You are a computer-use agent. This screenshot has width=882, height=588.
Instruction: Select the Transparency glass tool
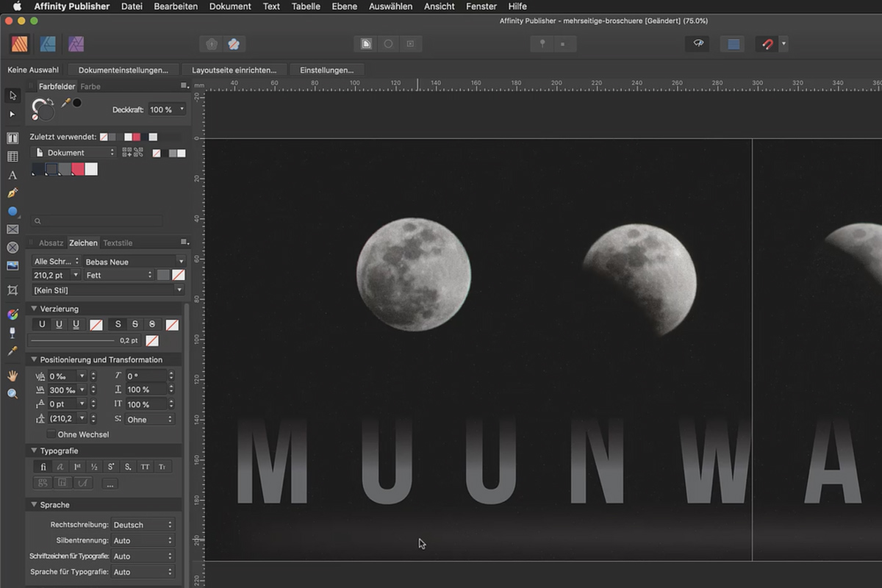point(12,333)
